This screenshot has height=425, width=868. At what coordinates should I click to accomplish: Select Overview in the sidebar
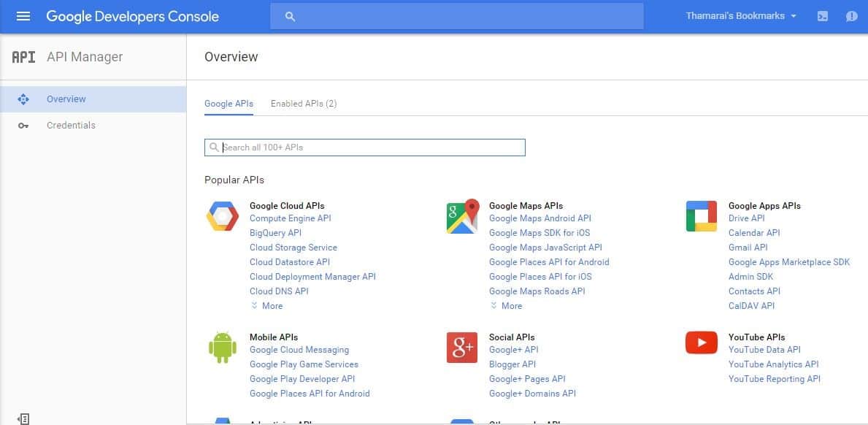point(93,99)
